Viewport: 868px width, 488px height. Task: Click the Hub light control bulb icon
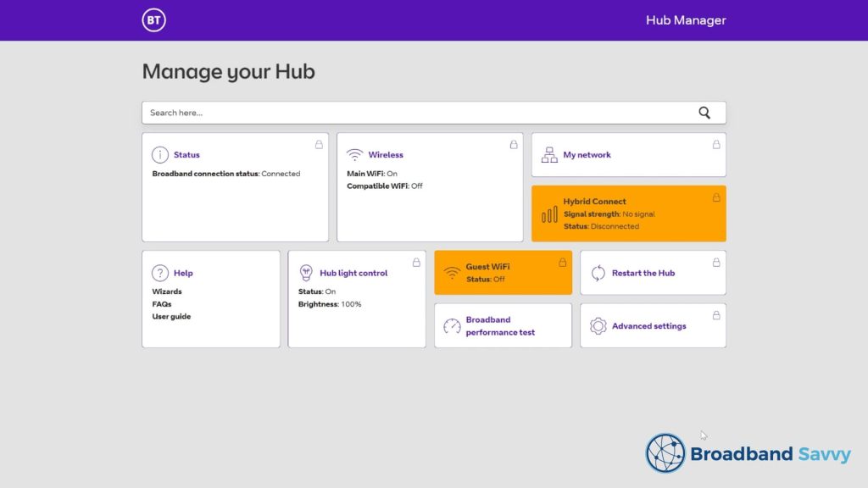[x=306, y=273]
